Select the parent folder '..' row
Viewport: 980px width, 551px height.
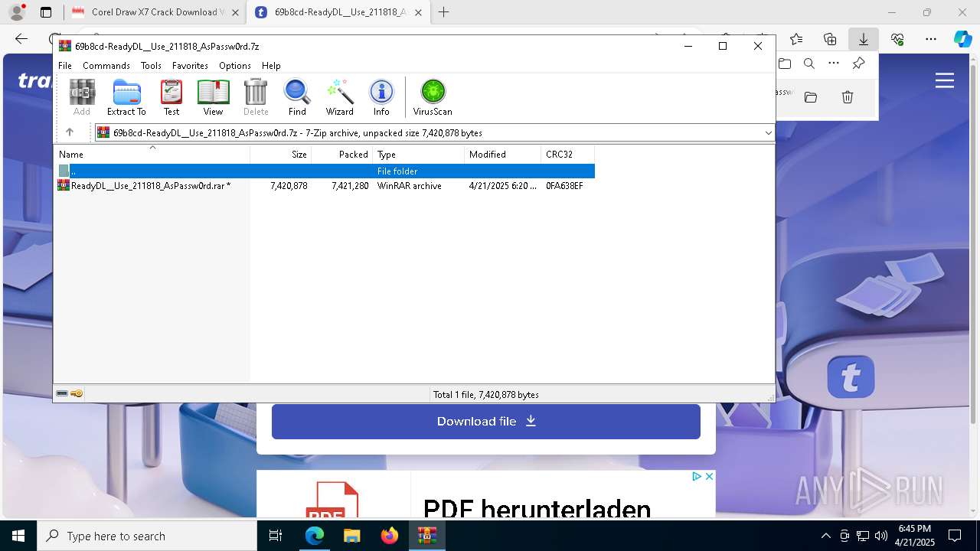(325, 171)
